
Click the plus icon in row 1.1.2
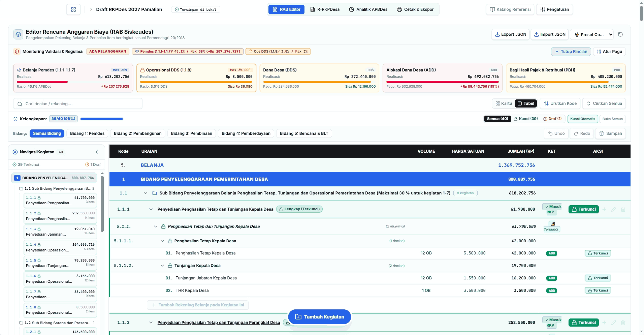pyautogui.click(x=604, y=323)
